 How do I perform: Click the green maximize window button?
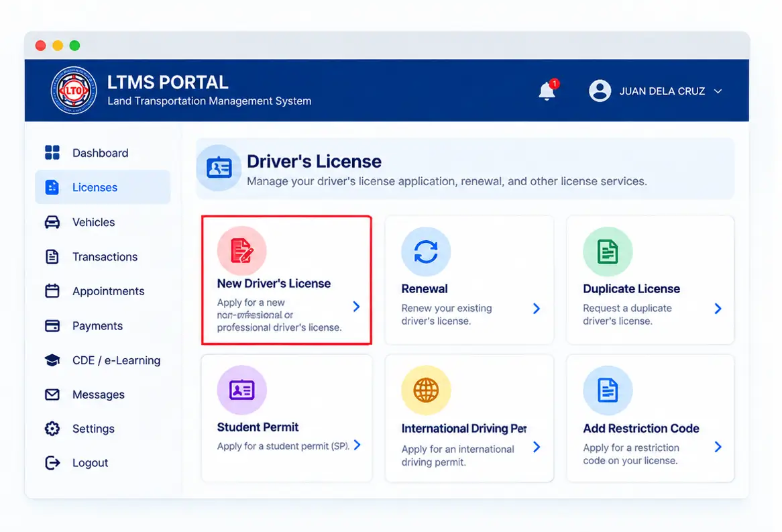tap(75, 46)
